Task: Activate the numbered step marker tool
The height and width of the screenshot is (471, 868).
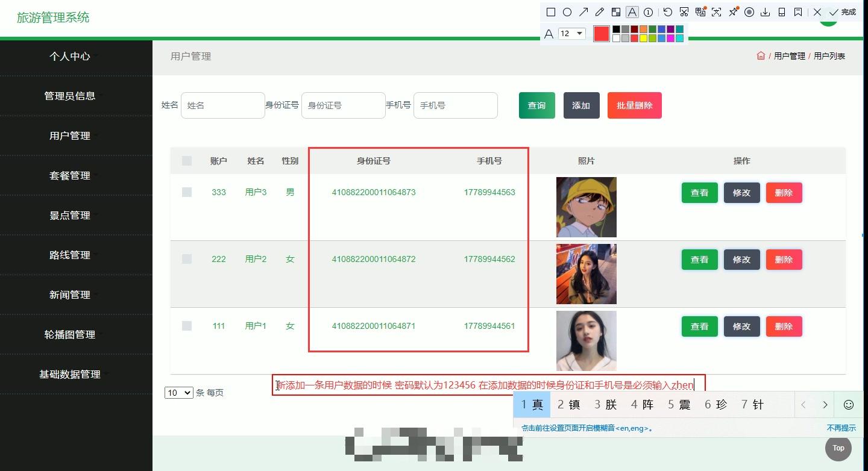Action: (x=648, y=11)
